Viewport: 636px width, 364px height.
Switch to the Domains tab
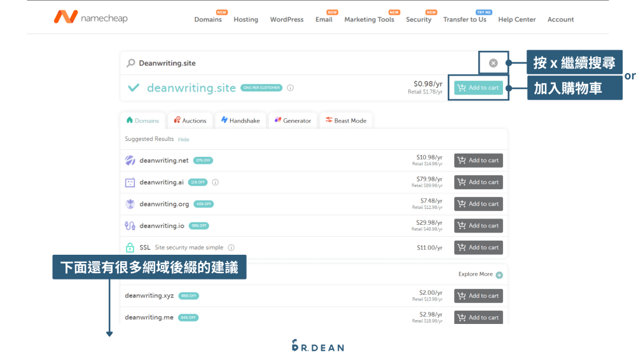(x=142, y=121)
